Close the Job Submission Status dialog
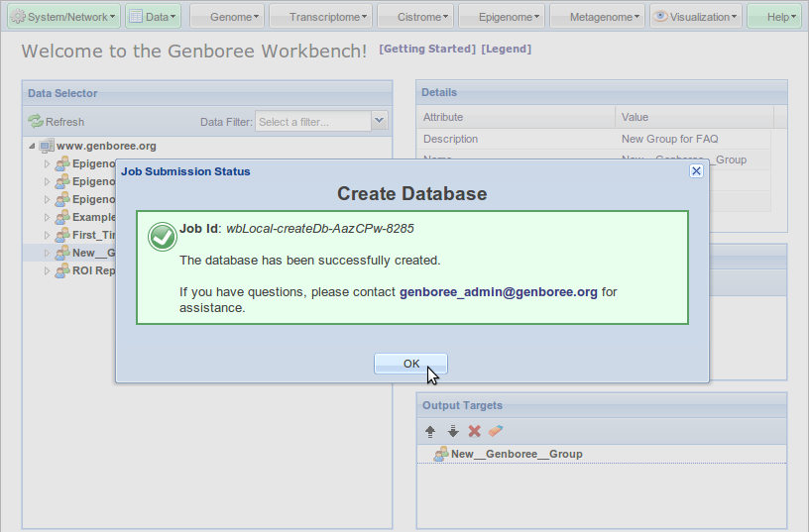 coord(696,170)
